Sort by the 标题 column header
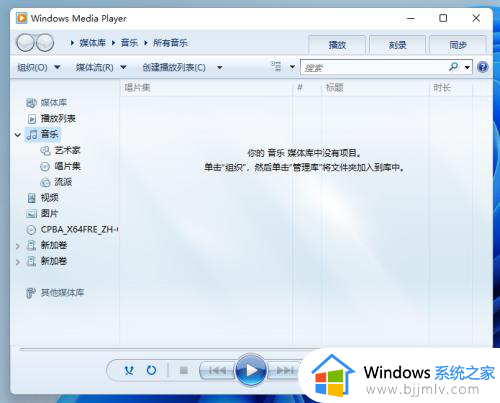Viewport: 500px width, 403px height. click(x=375, y=88)
